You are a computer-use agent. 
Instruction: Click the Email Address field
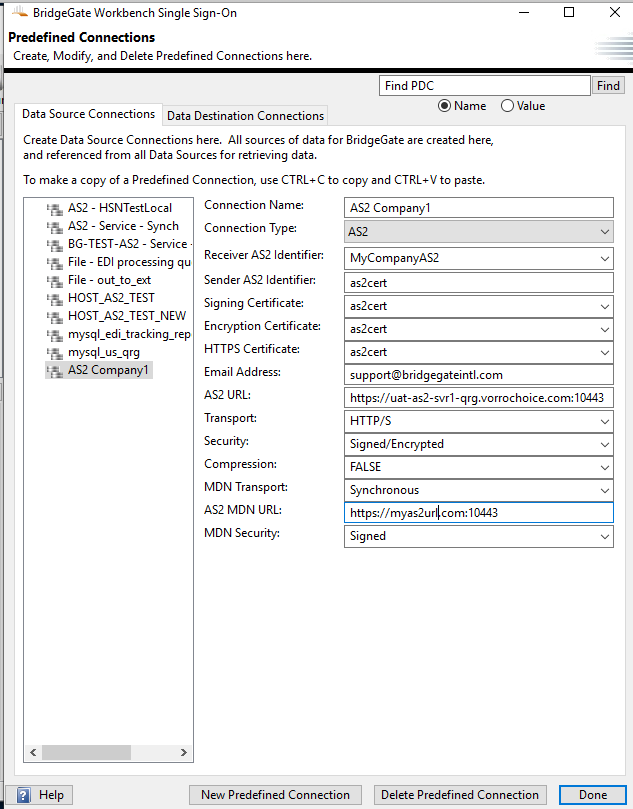pyautogui.click(x=479, y=375)
